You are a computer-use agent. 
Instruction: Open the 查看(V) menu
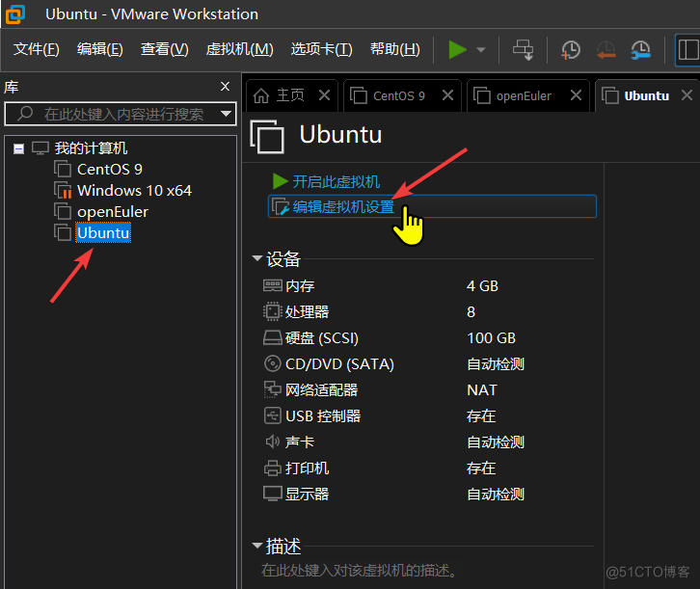tap(164, 49)
